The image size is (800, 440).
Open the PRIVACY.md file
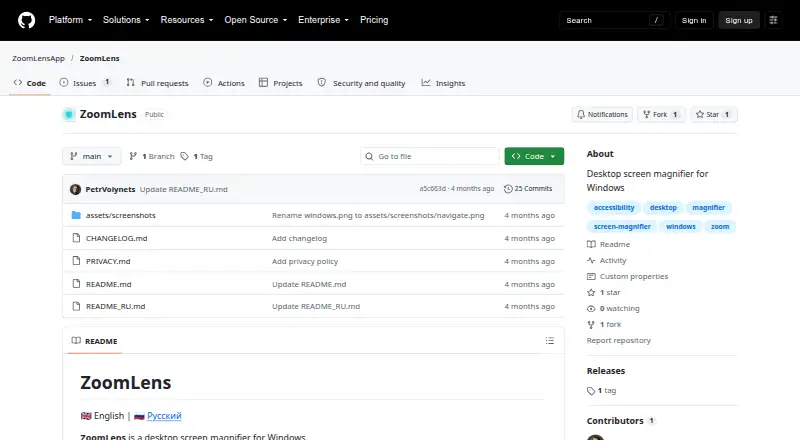(x=108, y=261)
